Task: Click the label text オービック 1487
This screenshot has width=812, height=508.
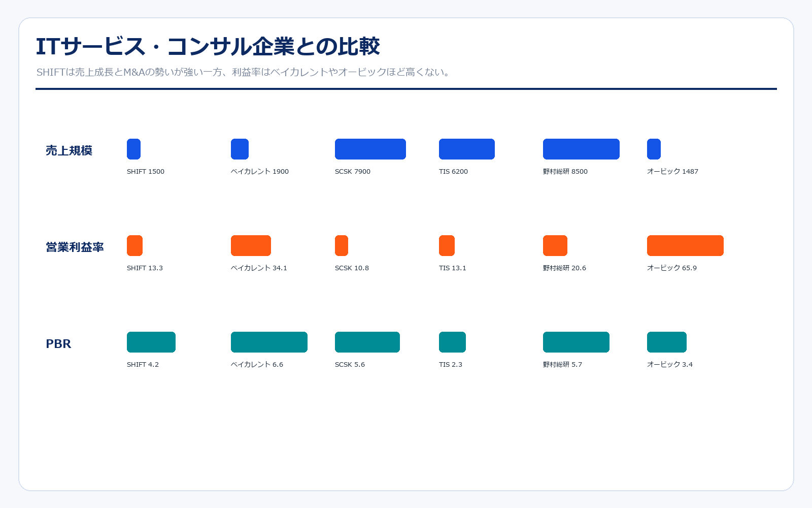Action: (672, 172)
